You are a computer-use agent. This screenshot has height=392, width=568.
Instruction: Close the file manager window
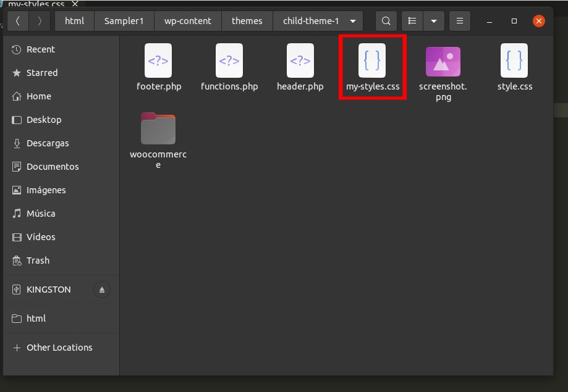tap(539, 21)
